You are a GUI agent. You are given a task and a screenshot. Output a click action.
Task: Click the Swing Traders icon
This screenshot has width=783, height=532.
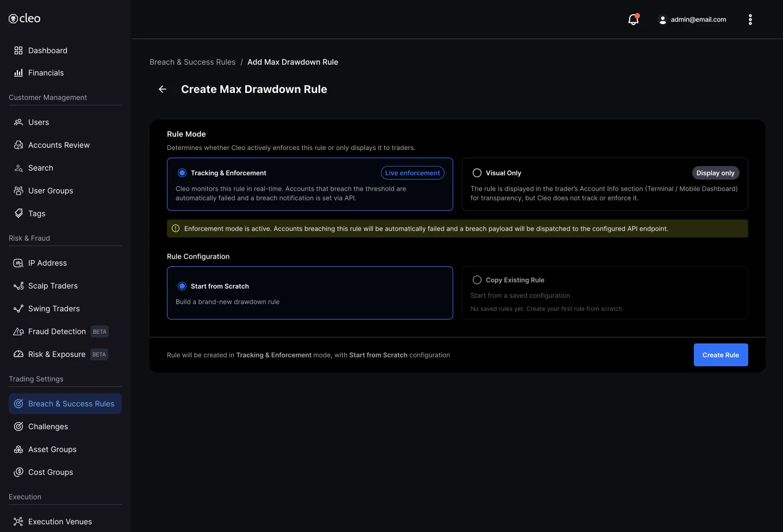[18, 309]
